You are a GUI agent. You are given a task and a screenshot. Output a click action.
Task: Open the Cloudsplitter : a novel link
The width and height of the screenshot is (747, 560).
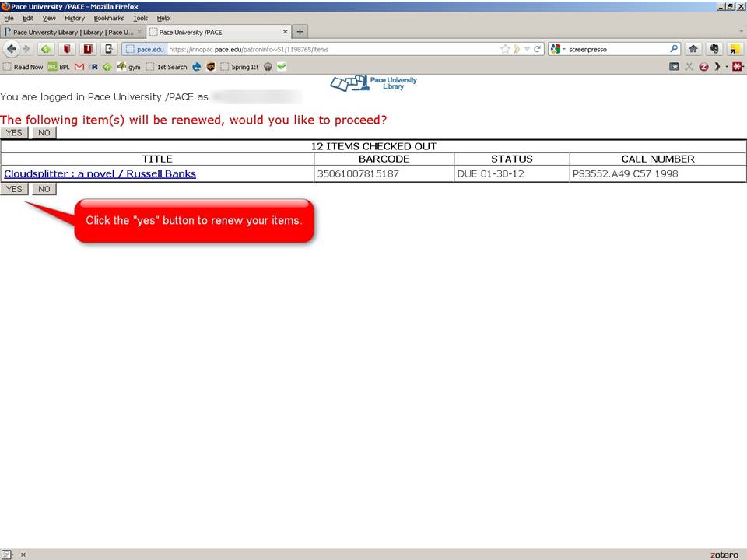coord(100,173)
